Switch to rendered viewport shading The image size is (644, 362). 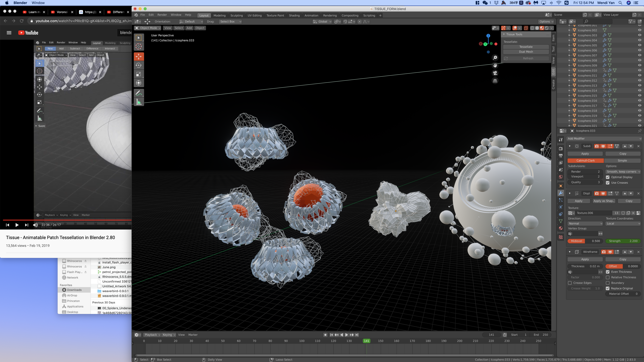pos(547,28)
